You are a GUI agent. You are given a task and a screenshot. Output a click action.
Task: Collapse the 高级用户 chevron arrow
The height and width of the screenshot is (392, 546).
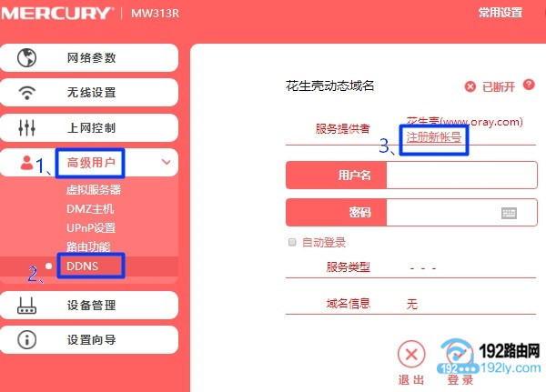tap(167, 162)
